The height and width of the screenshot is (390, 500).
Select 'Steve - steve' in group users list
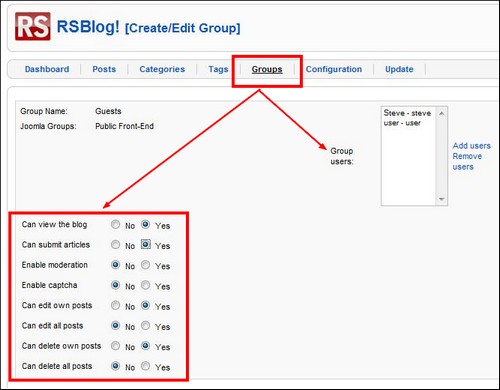pyautogui.click(x=407, y=113)
